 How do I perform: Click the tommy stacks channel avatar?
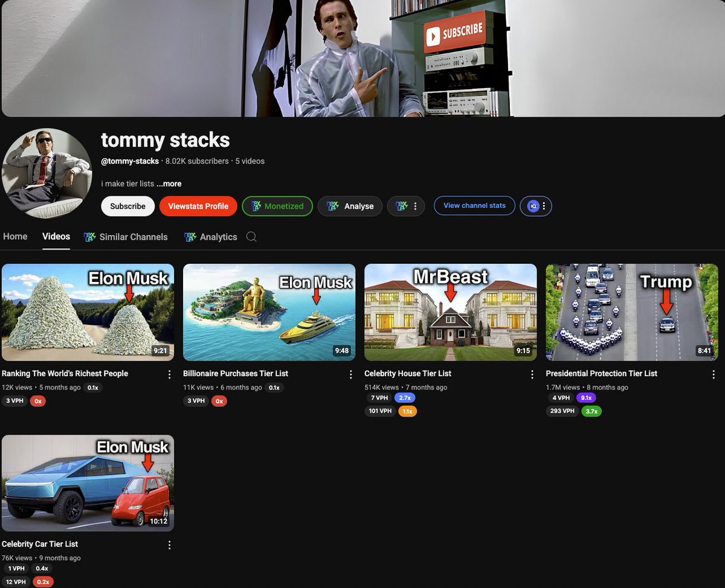[x=47, y=173]
